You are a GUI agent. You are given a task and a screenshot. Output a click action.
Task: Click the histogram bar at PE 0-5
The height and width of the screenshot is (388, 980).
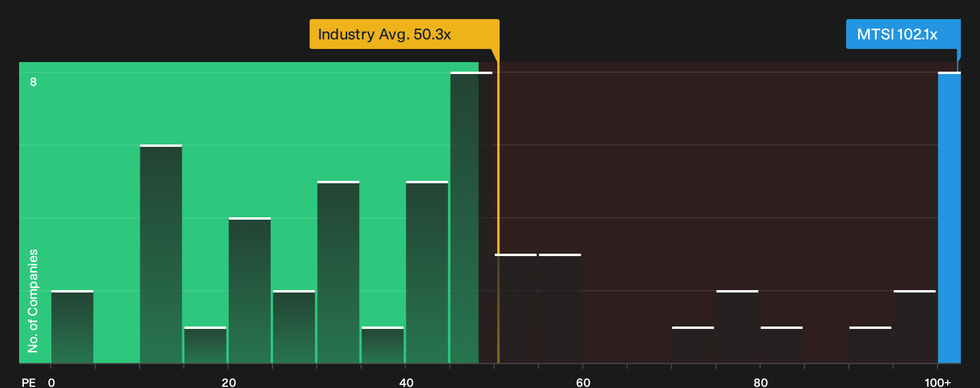tap(72, 327)
